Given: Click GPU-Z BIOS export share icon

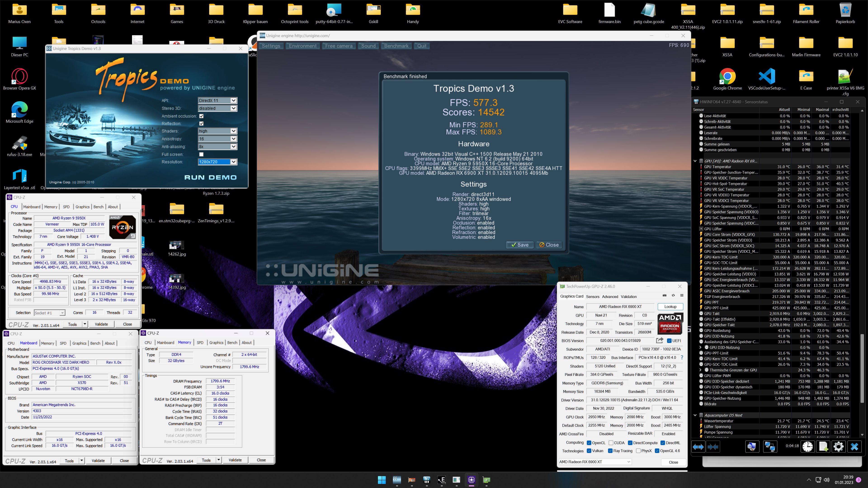Looking at the screenshot, I should pos(660,340).
